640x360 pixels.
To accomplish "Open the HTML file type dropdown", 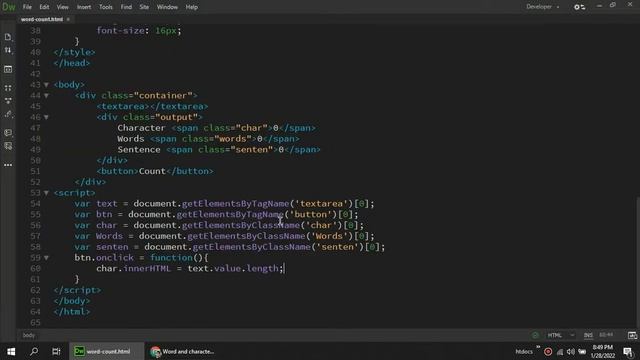I will tap(561, 335).
